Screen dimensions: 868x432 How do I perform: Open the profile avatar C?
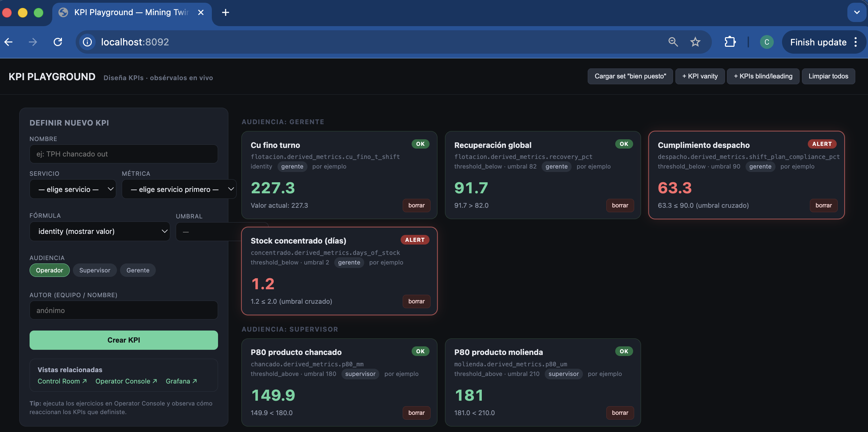coord(767,42)
